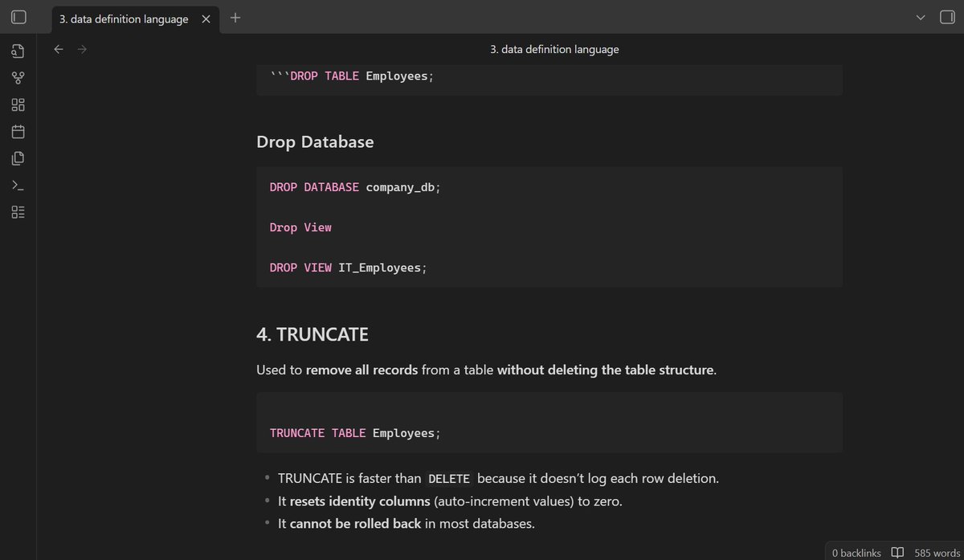Screen dimensions: 964x560
Task: Insert template using the copy-pages icon
Action: (x=18, y=158)
